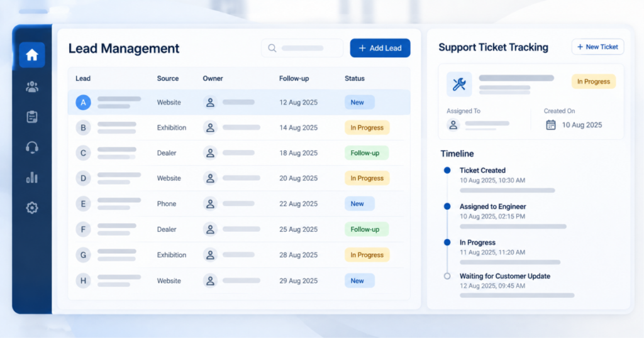Open the bar chart reports sidebar icon
This screenshot has width=644, height=338.
[32, 178]
